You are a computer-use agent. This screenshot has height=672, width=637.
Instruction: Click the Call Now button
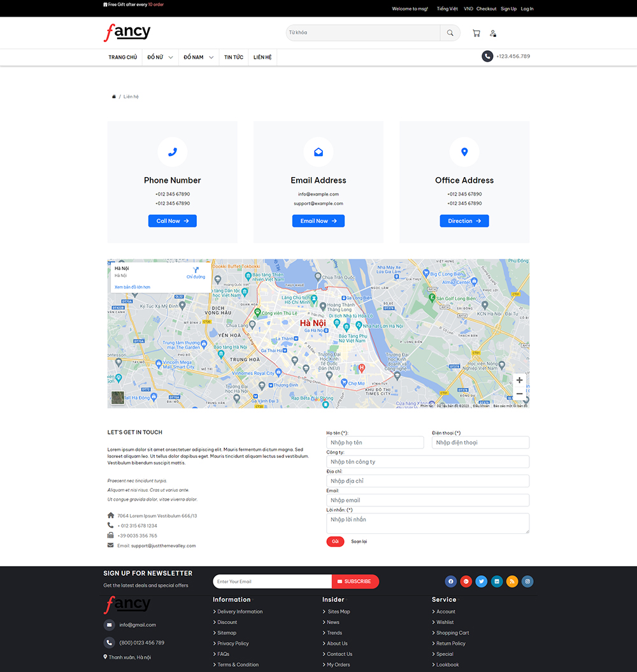173,221
